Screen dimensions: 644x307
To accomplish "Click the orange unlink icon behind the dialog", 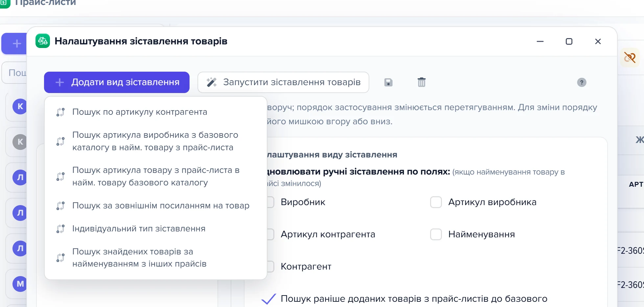I will coord(630,58).
